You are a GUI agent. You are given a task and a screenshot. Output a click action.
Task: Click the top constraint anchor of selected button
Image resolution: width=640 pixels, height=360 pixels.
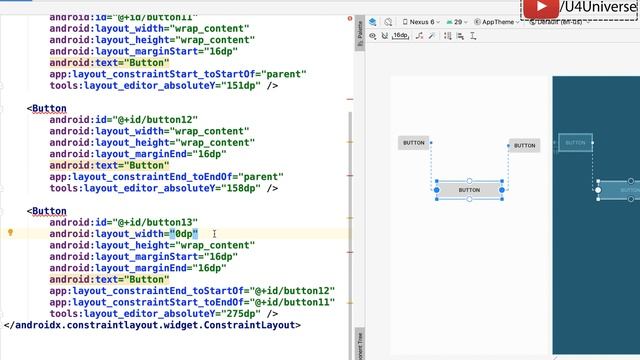pyautogui.click(x=469, y=181)
